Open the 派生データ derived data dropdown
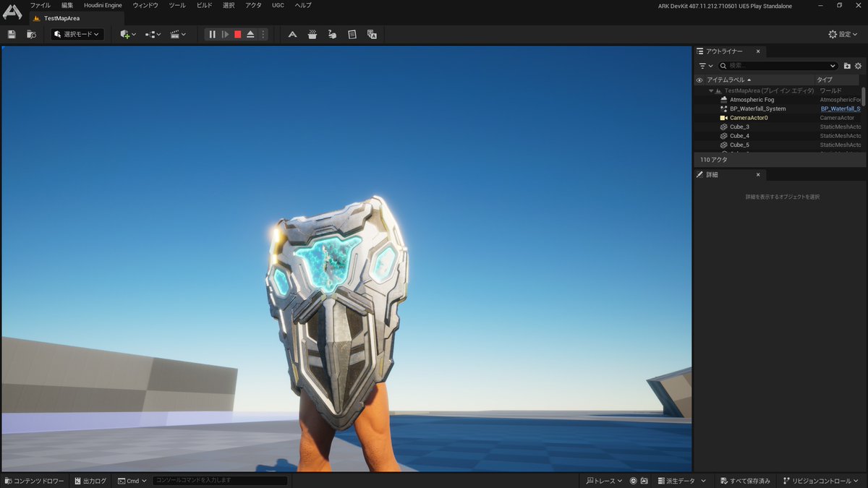 click(x=681, y=481)
